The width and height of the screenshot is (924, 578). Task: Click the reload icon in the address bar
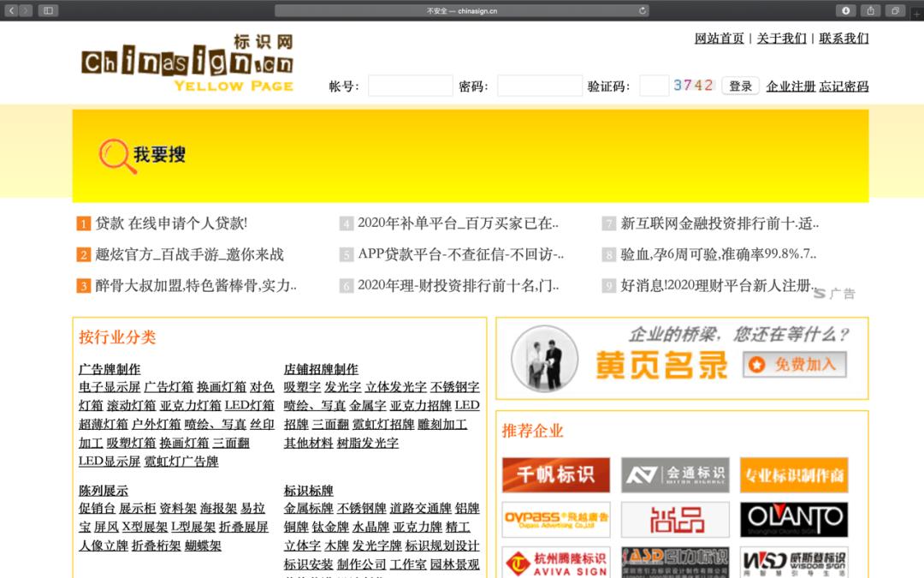(x=642, y=10)
